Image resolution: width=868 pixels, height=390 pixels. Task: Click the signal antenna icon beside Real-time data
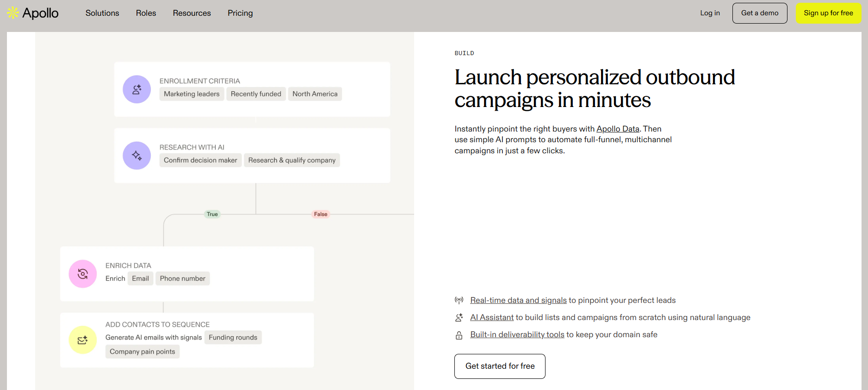click(x=459, y=300)
